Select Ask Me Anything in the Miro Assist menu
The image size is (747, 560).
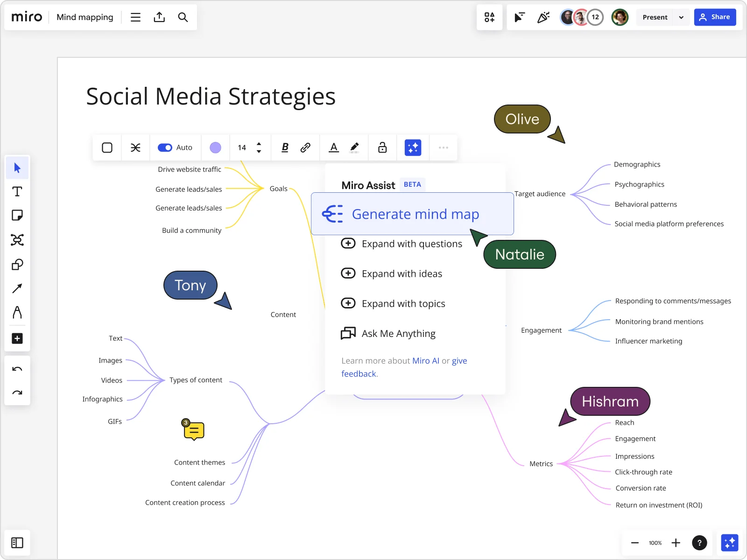click(x=398, y=333)
